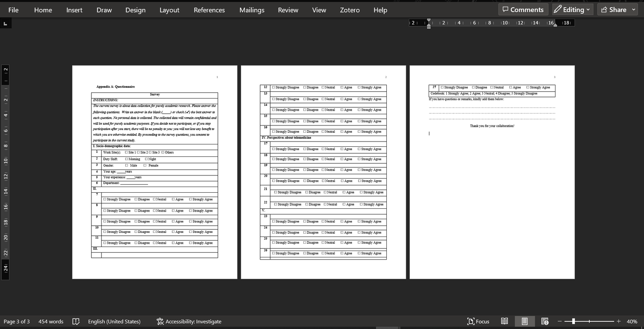Zoom in with plus icon
Screen dimensions: 644x329
(619, 321)
